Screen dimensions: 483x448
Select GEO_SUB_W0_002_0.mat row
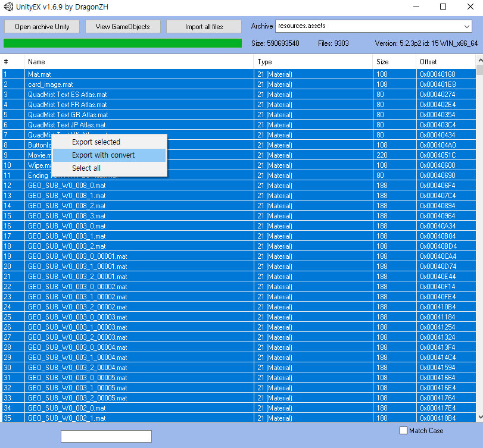(x=239, y=408)
